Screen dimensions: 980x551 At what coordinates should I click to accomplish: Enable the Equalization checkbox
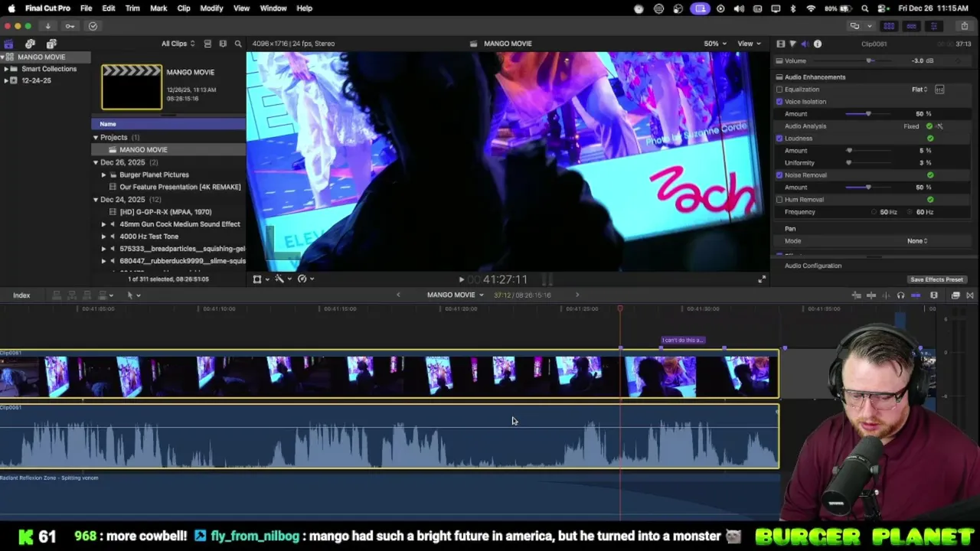[779, 90]
